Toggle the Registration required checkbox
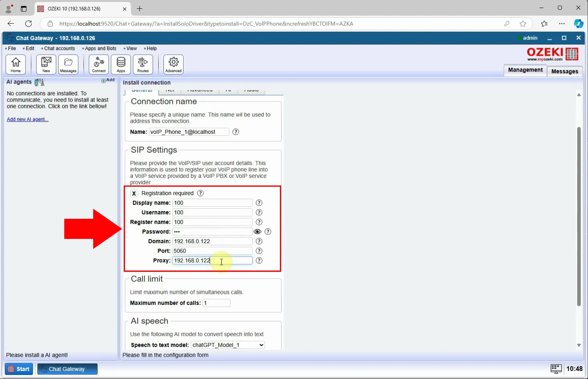 click(x=134, y=193)
